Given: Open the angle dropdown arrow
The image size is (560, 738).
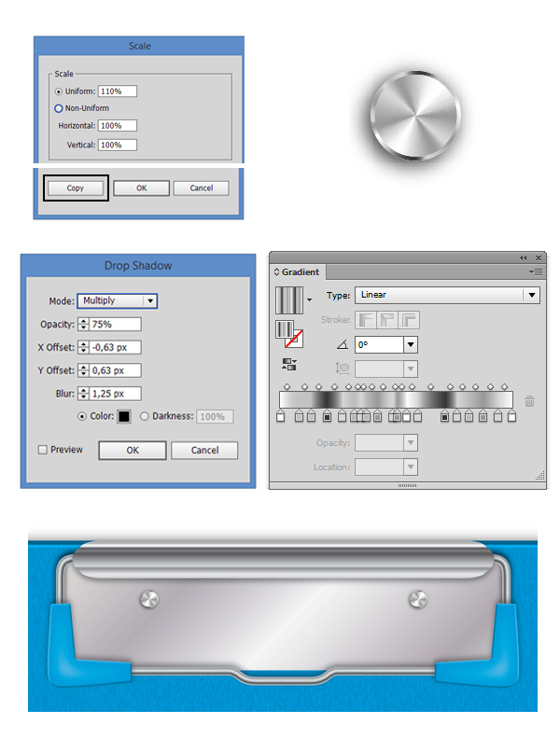Looking at the screenshot, I should click(x=411, y=344).
